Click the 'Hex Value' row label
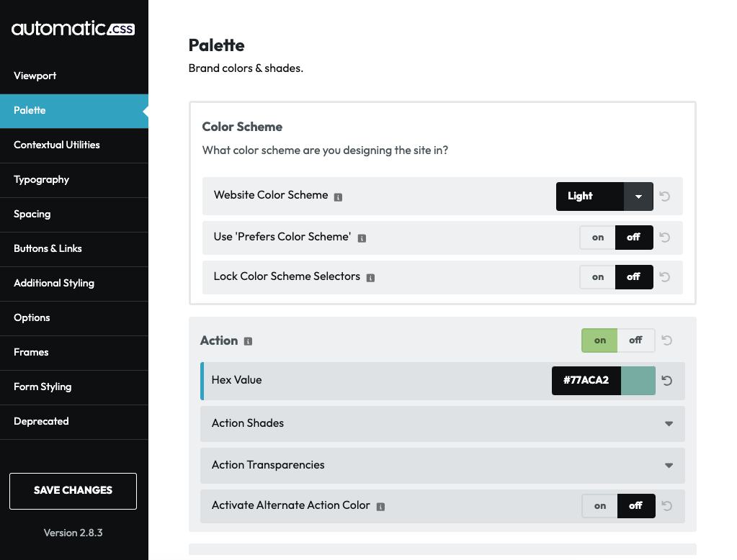Viewport: 737px width, 560px height. (x=236, y=380)
